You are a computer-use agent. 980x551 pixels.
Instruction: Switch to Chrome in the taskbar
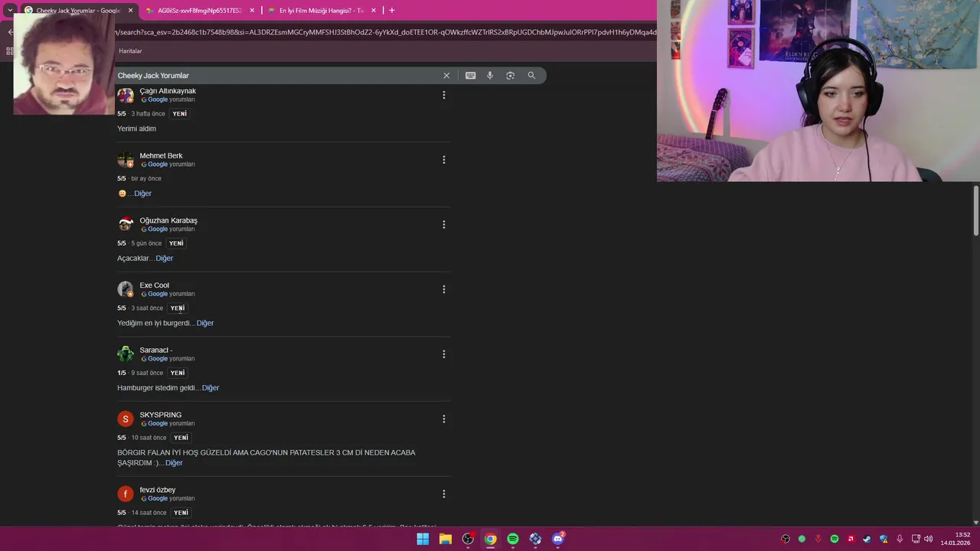[490, 539]
